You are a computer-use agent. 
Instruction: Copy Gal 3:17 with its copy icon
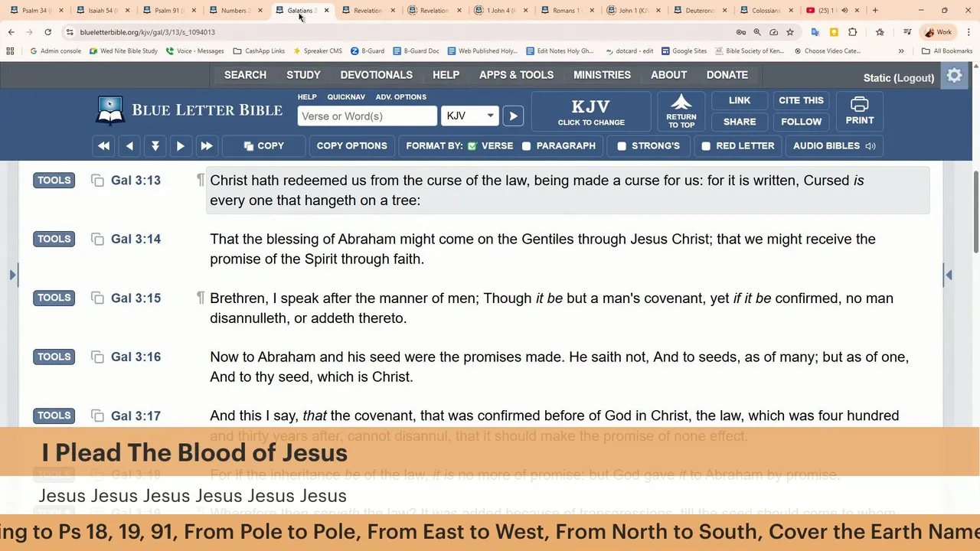(97, 416)
